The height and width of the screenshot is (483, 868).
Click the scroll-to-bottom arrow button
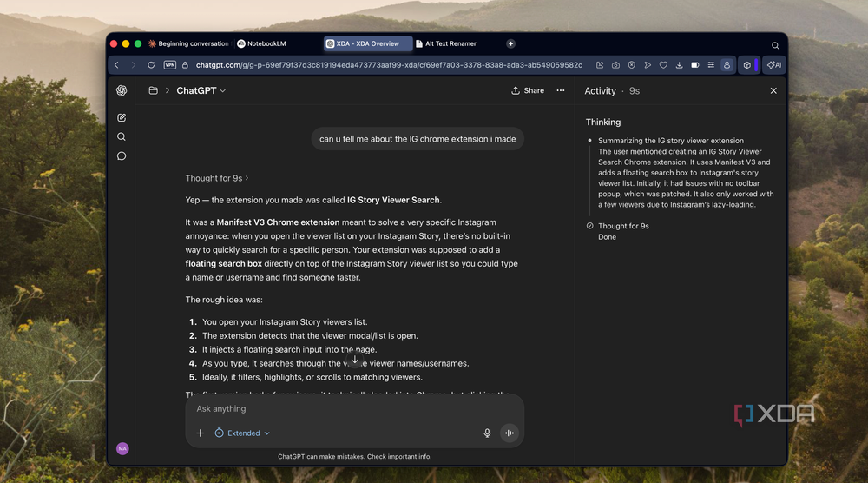(355, 360)
